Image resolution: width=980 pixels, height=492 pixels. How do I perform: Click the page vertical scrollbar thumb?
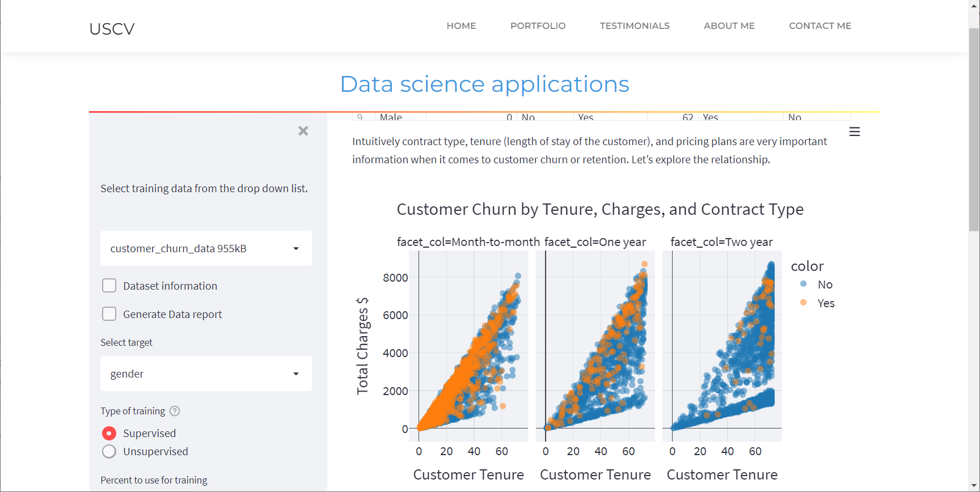click(974, 129)
